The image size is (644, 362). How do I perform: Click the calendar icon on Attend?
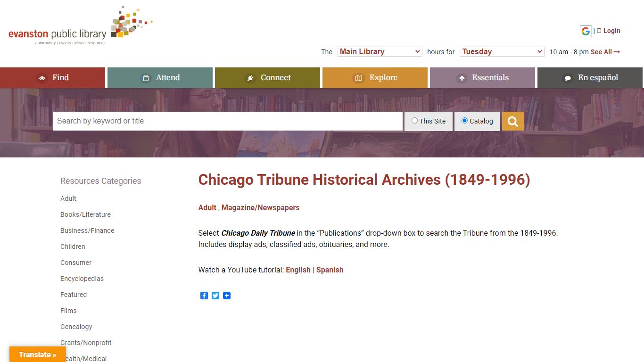click(146, 78)
